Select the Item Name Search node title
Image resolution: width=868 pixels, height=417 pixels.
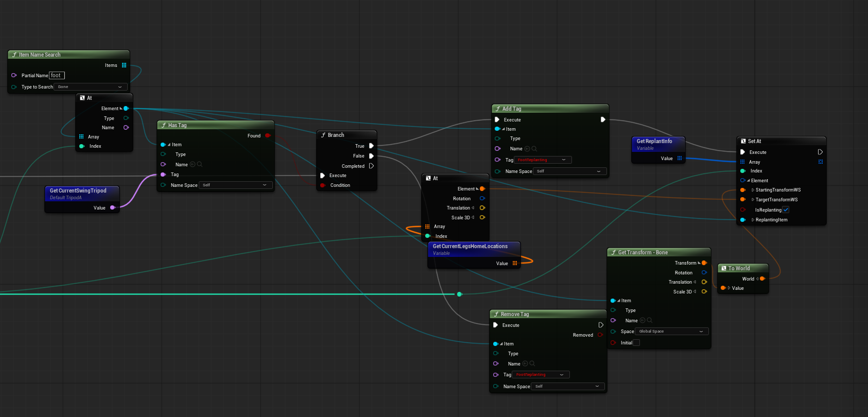point(40,55)
